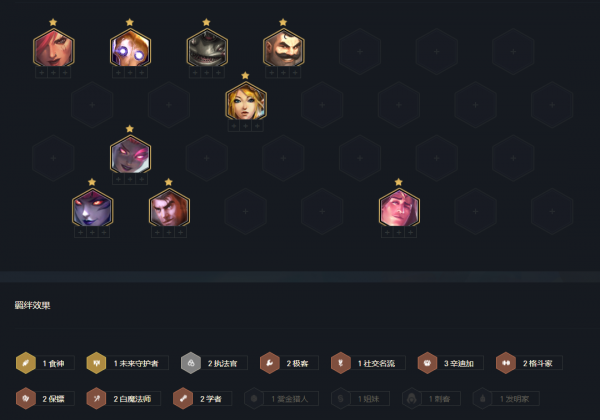Select the 2 学者 trait label
The width and height of the screenshot is (600, 420).
211,399
